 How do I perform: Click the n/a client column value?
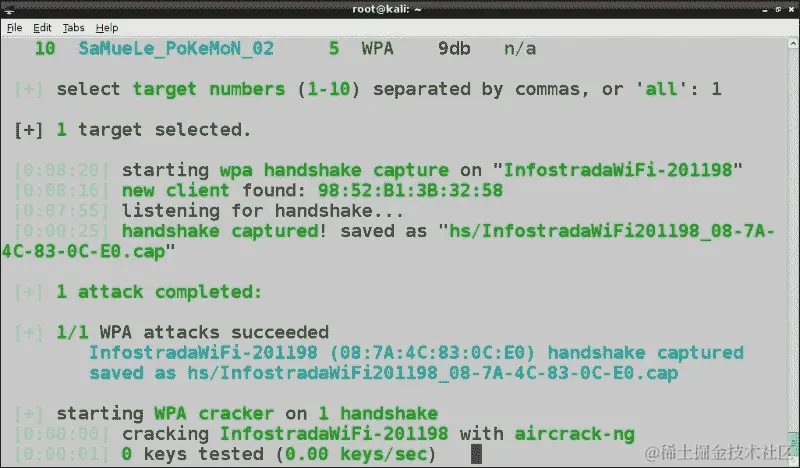tap(520, 48)
